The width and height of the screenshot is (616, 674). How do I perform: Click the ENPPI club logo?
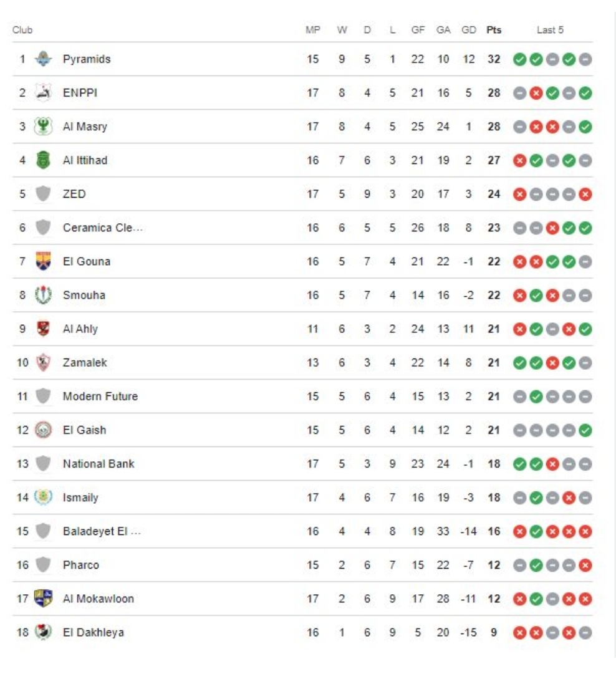43,92
